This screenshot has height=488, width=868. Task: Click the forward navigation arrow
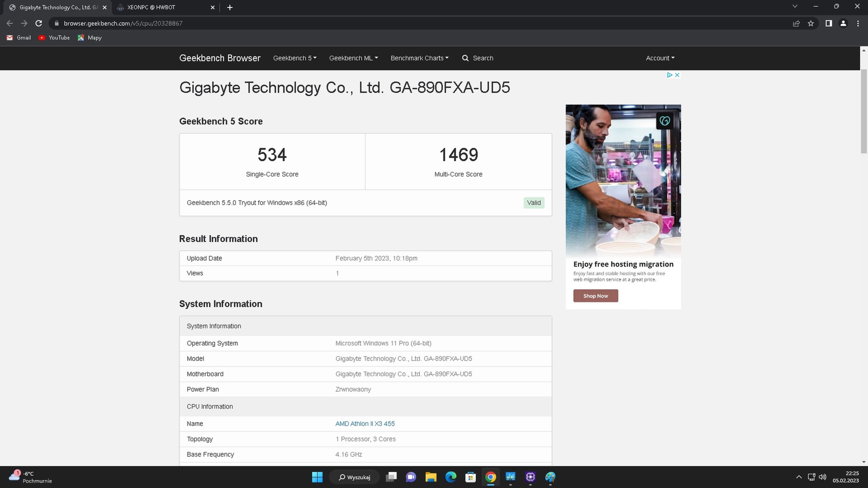[24, 23]
